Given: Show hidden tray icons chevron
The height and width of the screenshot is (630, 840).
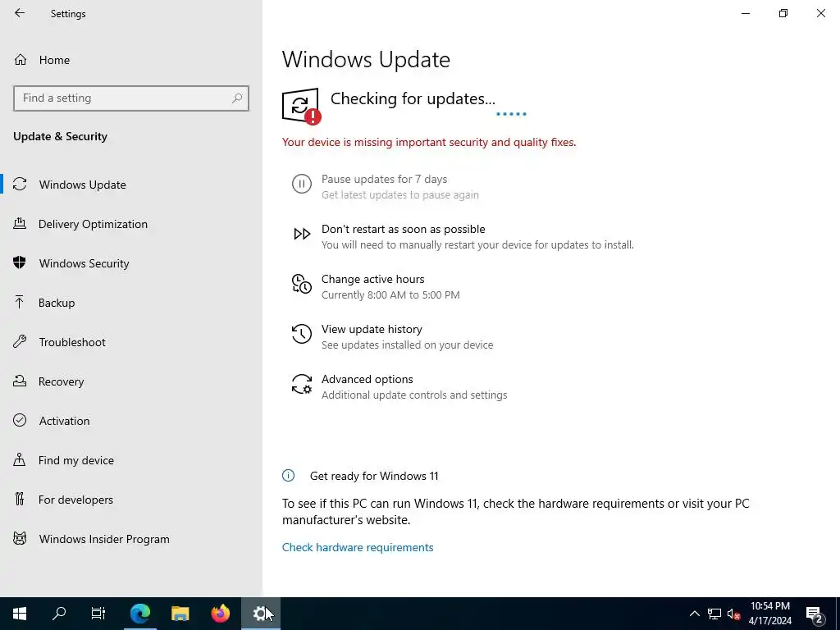Looking at the screenshot, I should (694, 614).
